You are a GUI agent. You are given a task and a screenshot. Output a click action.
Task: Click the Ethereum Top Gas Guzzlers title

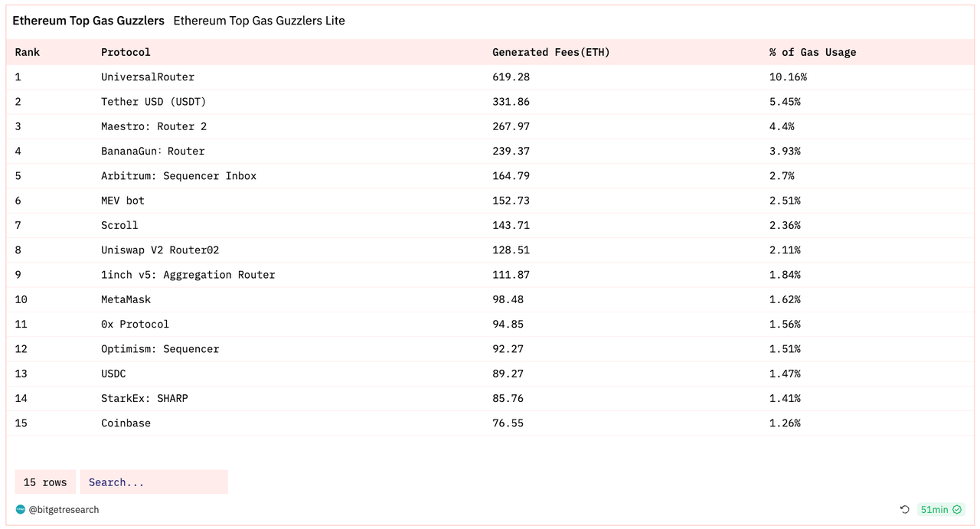tap(88, 21)
